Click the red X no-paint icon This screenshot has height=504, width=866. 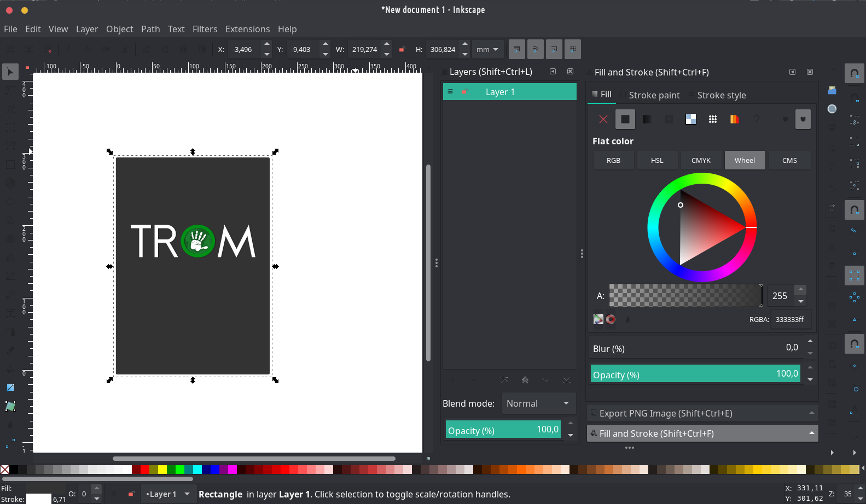pos(603,119)
